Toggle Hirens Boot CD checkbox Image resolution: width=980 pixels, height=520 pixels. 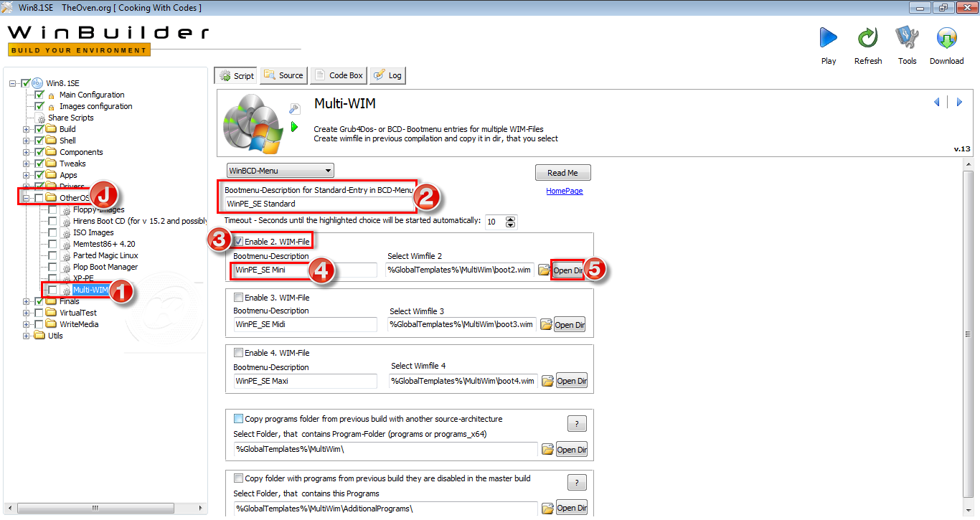(x=52, y=221)
